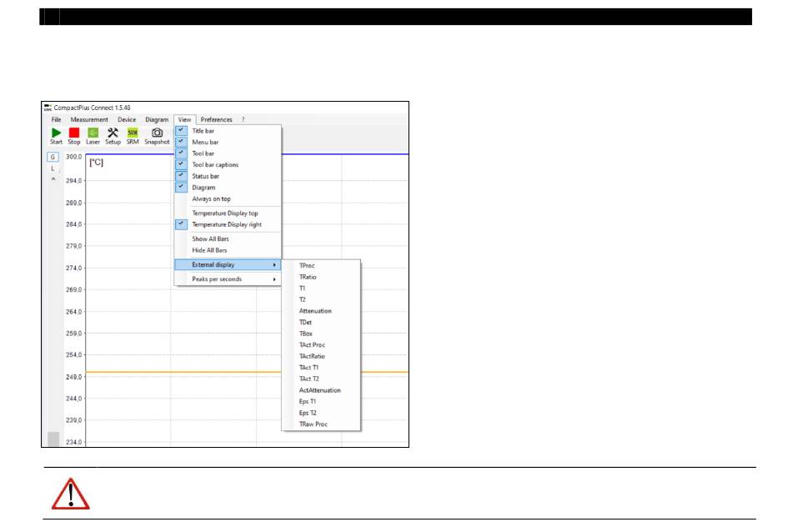The image size is (792, 532).
Task: Toggle Diagram visibility option
Action: 228,188
